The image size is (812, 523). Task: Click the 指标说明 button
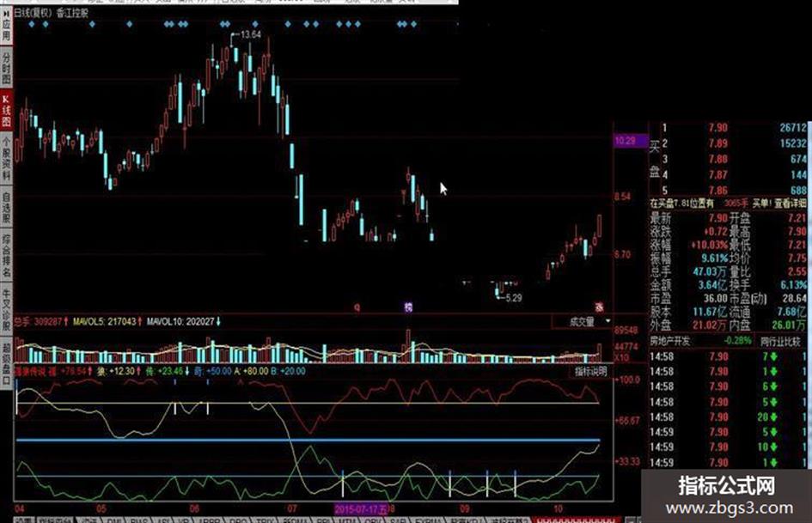[590, 371]
